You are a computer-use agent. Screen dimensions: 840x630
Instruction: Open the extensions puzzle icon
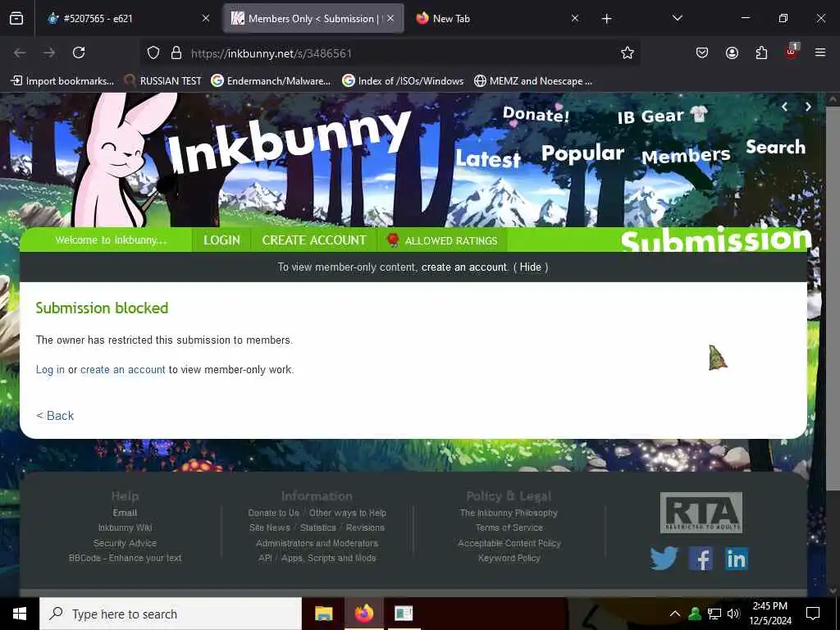coord(761,52)
